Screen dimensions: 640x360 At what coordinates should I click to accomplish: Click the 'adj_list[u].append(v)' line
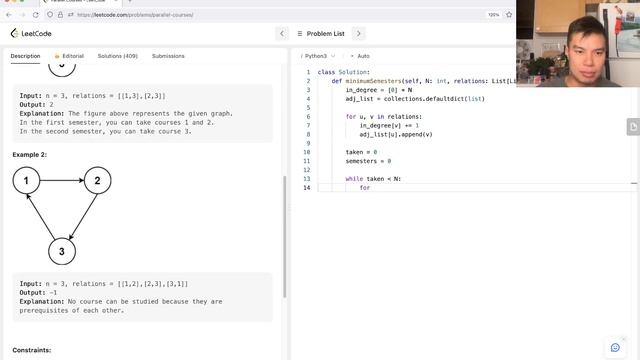[x=396, y=134]
